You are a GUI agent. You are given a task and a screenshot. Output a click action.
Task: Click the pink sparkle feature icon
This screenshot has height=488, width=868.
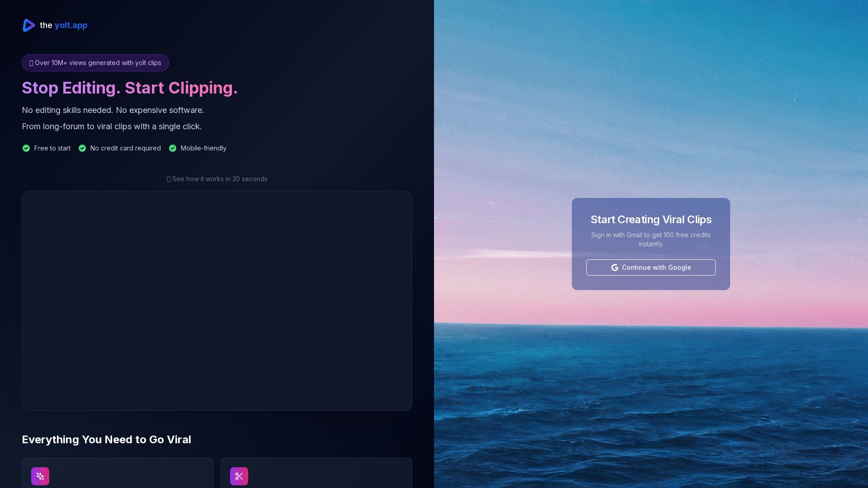coord(40,476)
